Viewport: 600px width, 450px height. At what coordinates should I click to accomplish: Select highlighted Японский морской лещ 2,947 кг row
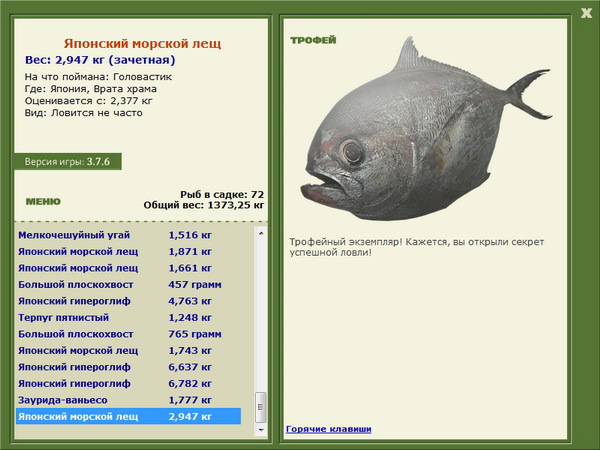tap(129, 416)
